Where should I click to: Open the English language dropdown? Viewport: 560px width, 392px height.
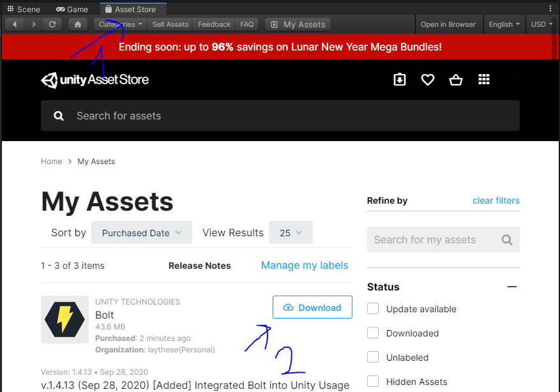click(504, 24)
